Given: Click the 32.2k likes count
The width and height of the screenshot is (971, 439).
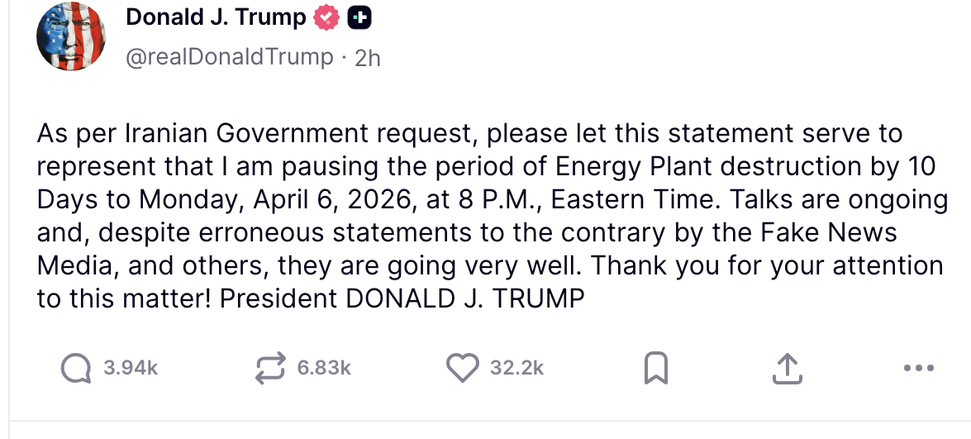Looking at the screenshot, I should tap(517, 369).
